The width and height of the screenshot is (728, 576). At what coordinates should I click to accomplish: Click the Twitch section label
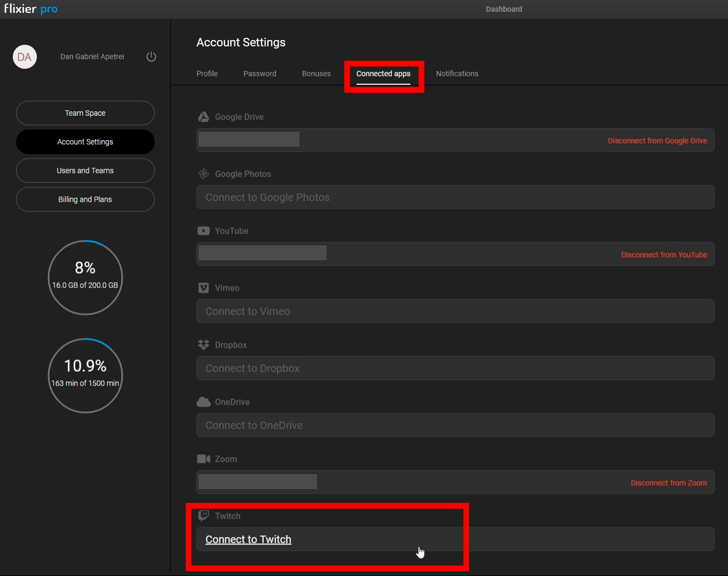point(227,516)
